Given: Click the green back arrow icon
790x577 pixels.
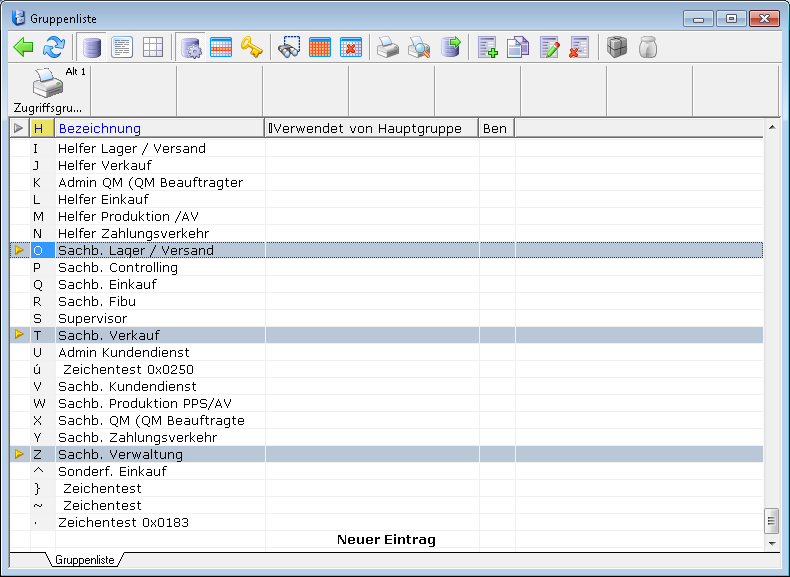Looking at the screenshot, I should click(24, 47).
